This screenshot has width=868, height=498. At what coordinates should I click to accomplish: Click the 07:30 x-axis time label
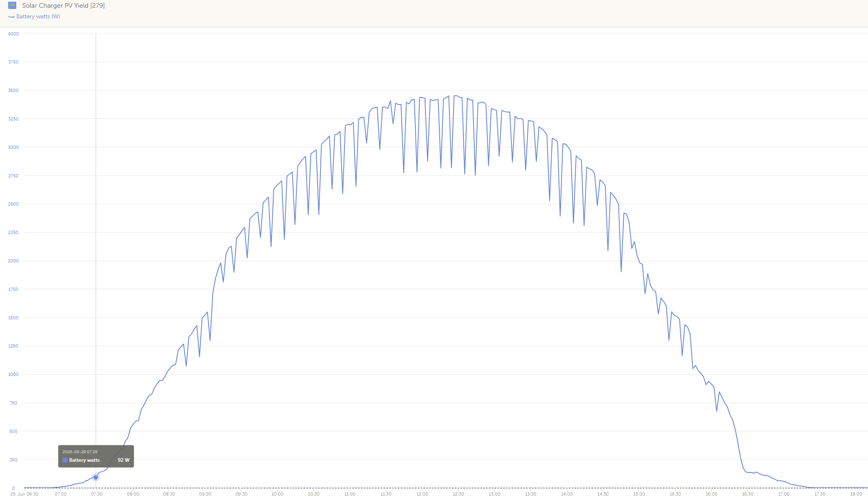tap(97, 494)
